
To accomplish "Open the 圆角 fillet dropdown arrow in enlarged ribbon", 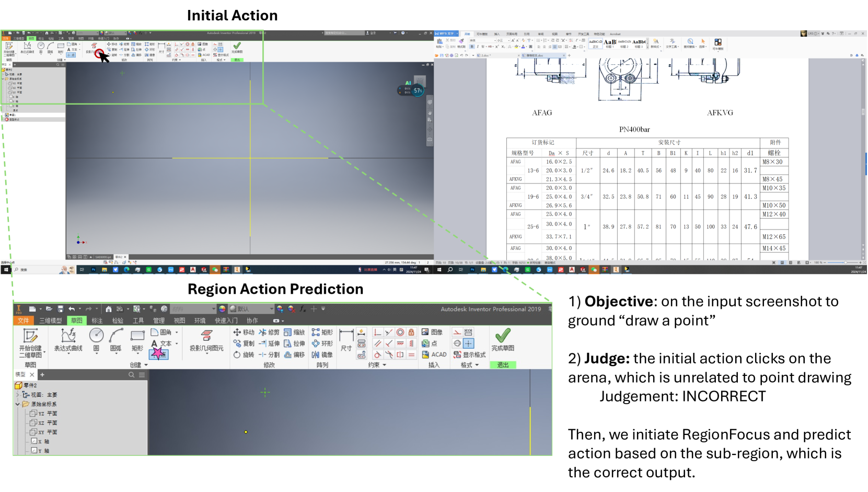I will coord(177,333).
